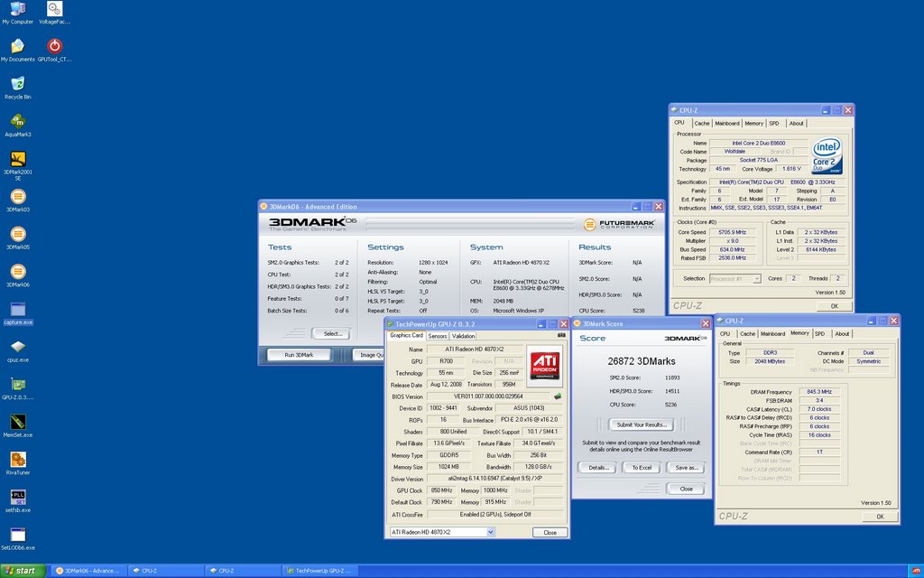Image resolution: width=924 pixels, height=578 pixels.
Task: Click the Driver Version field in GPU-Z
Action: tap(494, 479)
